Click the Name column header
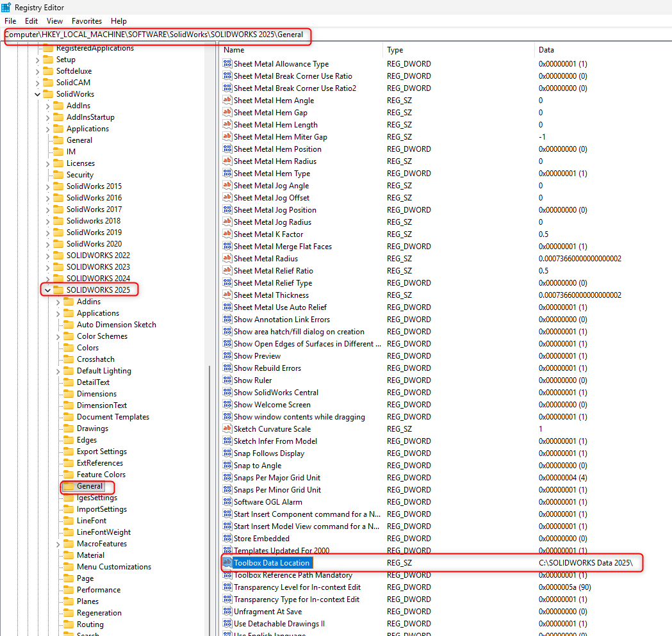The width and height of the screenshot is (672, 636). point(234,50)
